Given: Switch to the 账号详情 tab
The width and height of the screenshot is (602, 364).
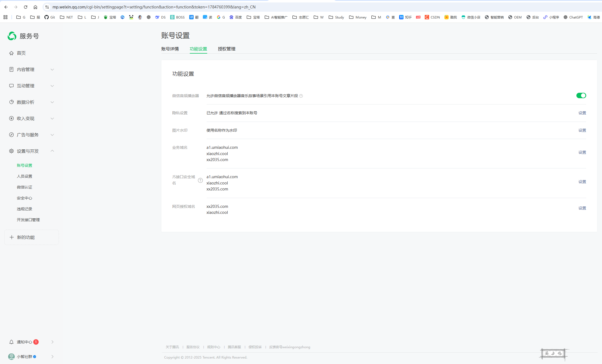Looking at the screenshot, I should pyautogui.click(x=170, y=49).
